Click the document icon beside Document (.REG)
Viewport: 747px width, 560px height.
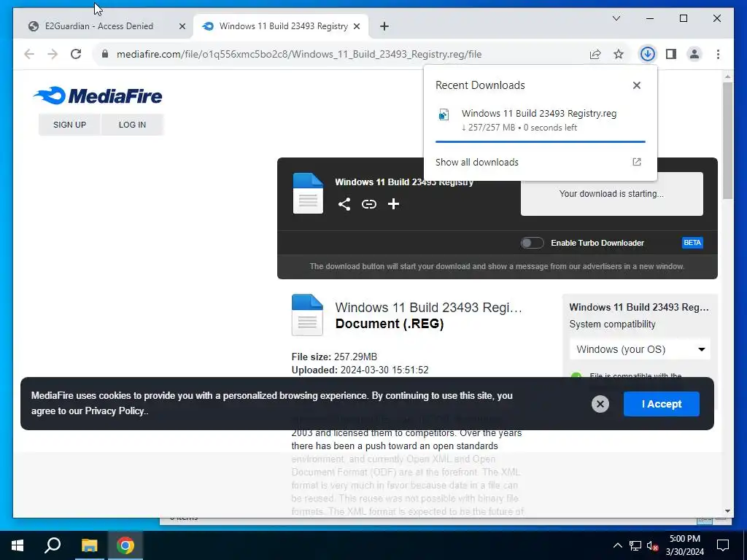point(307,315)
